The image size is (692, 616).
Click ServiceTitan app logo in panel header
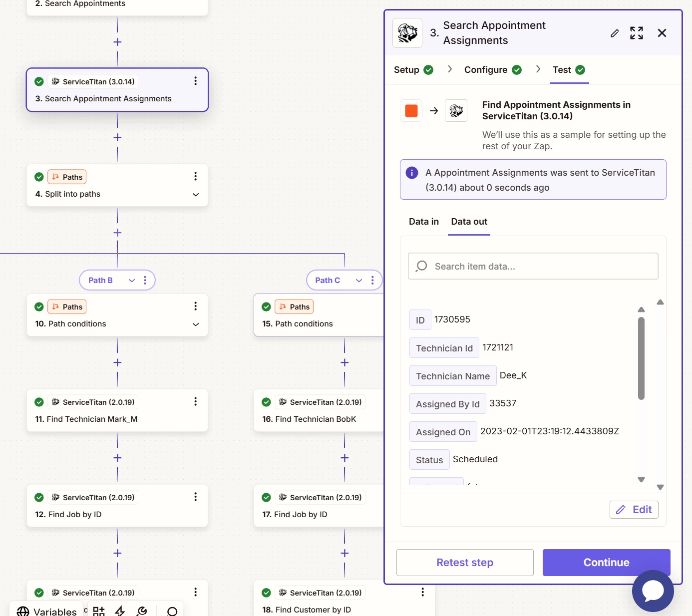pyautogui.click(x=407, y=33)
